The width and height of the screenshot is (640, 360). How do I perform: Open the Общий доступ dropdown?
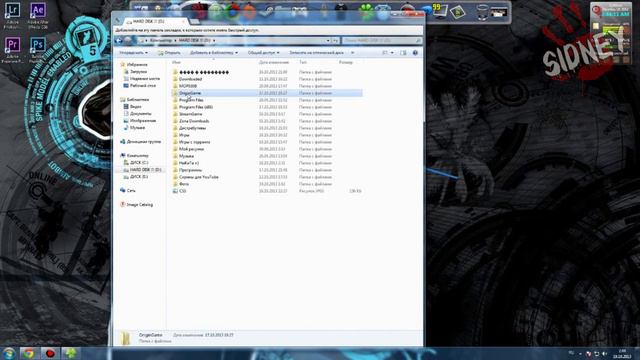click(x=264, y=53)
